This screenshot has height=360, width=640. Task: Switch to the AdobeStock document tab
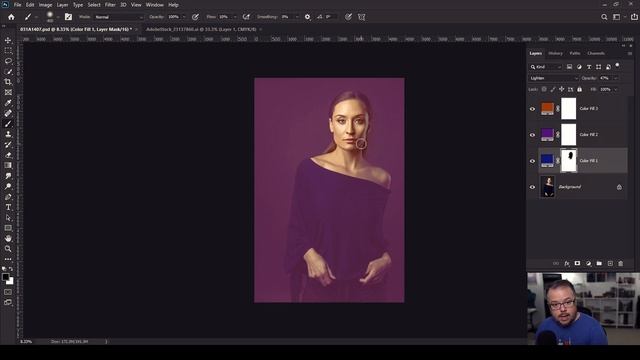(201, 29)
